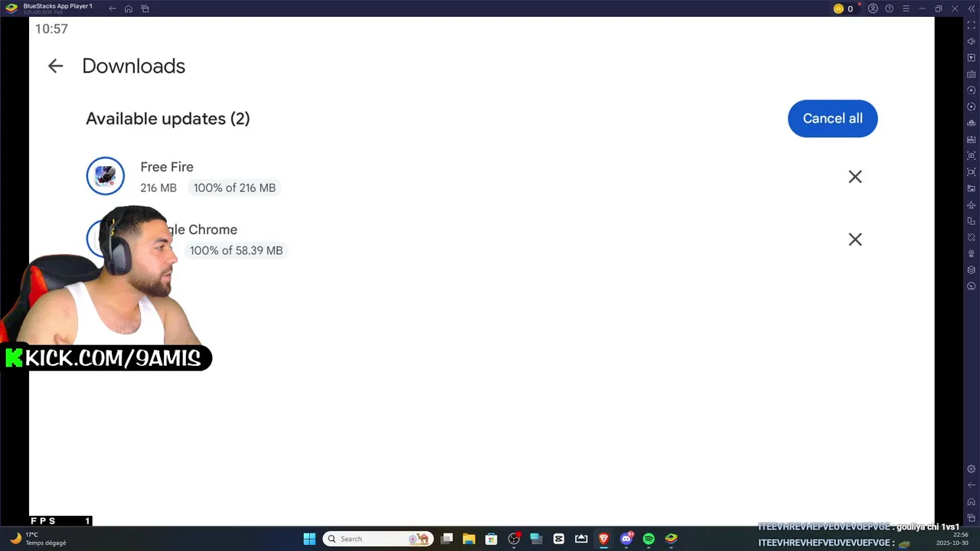Open the set location icon in sidebar
Image resolution: width=980 pixels, height=551 pixels.
point(972,253)
